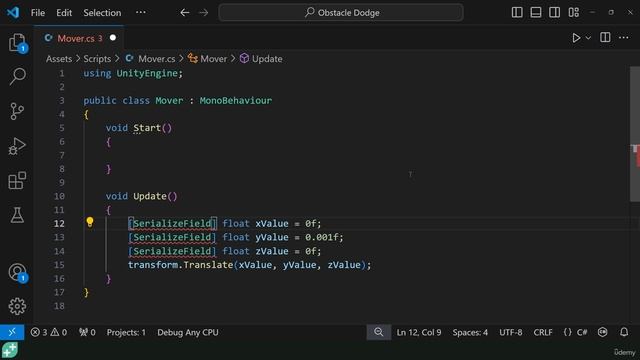Open the editor More Actions ellipsis
Image resolution: width=640 pixels, height=360 pixels.
point(624,38)
